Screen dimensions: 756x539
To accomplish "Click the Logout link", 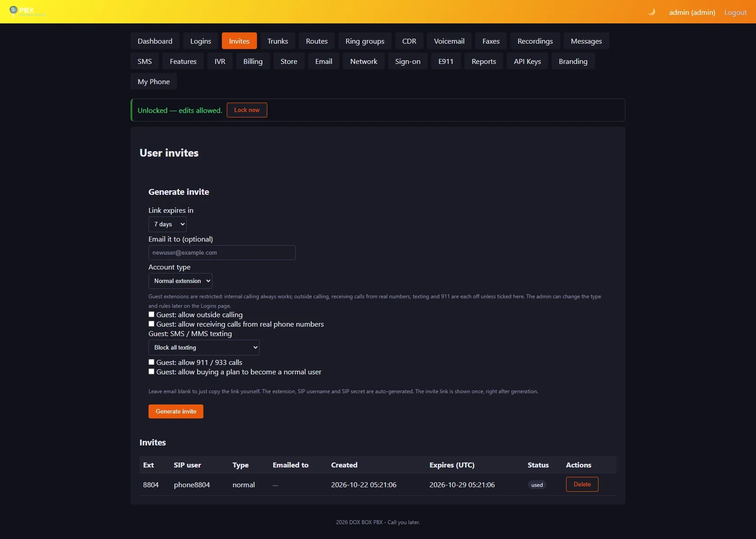I will (x=735, y=12).
